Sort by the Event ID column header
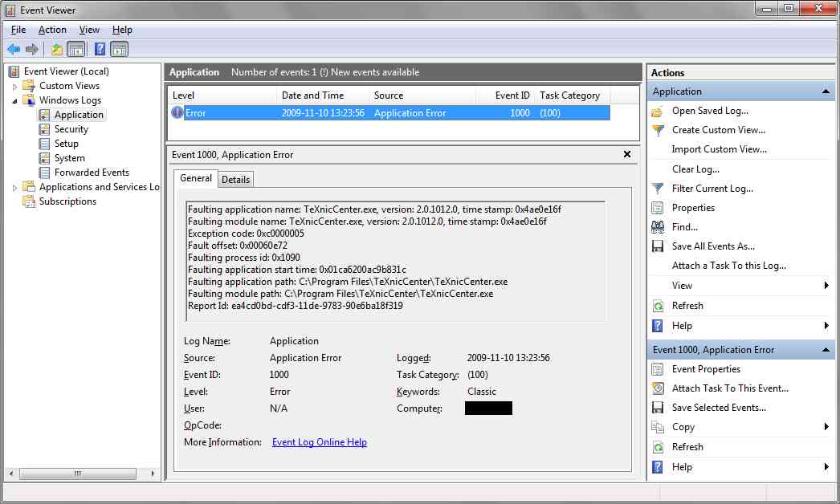The width and height of the screenshot is (840, 504). pos(506,96)
